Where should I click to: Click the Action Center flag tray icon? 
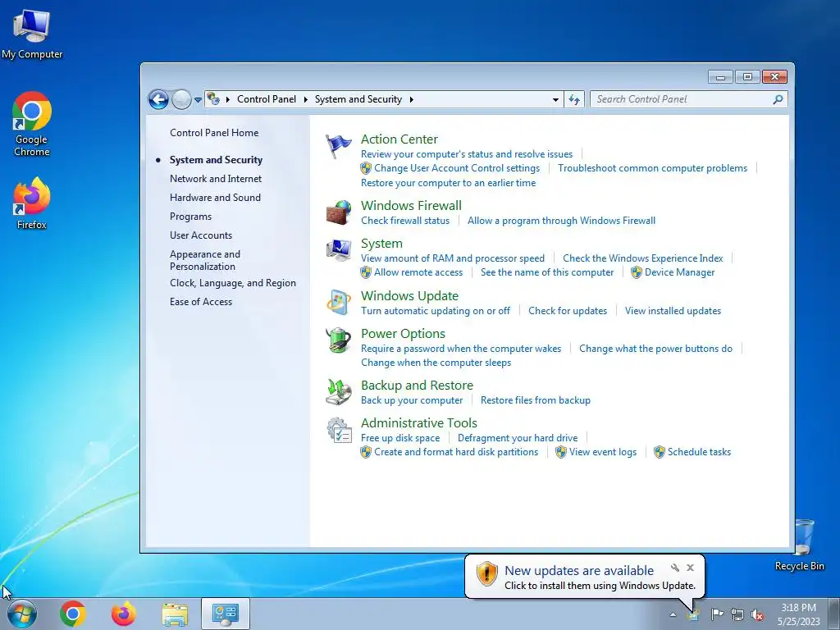pyautogui.click(x=717, y=614)
